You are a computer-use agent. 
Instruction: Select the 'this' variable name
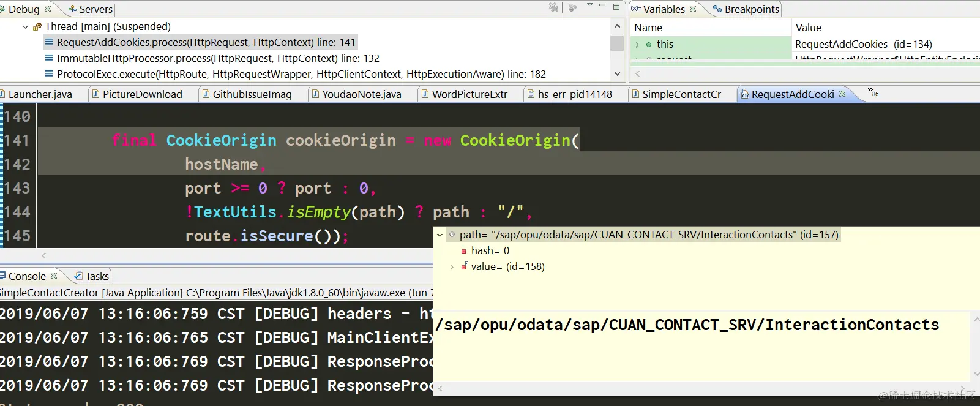[665, 44]
